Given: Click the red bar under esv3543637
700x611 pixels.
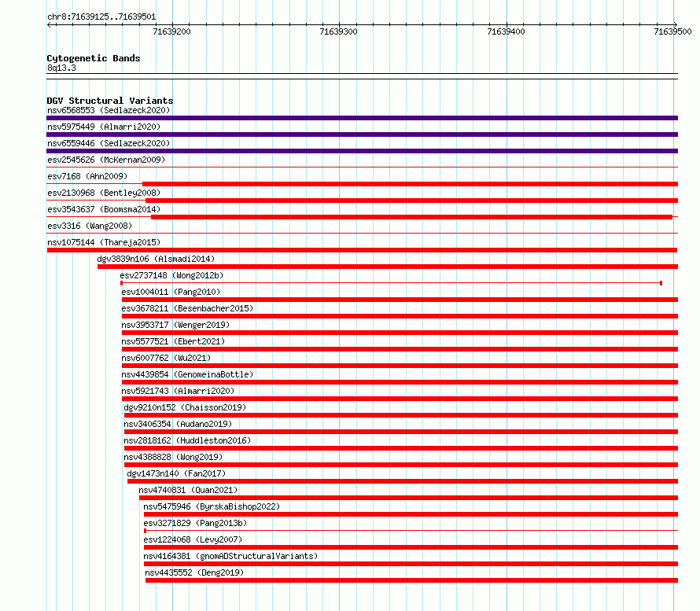Looking at the screenshot, I should [411, 217].
